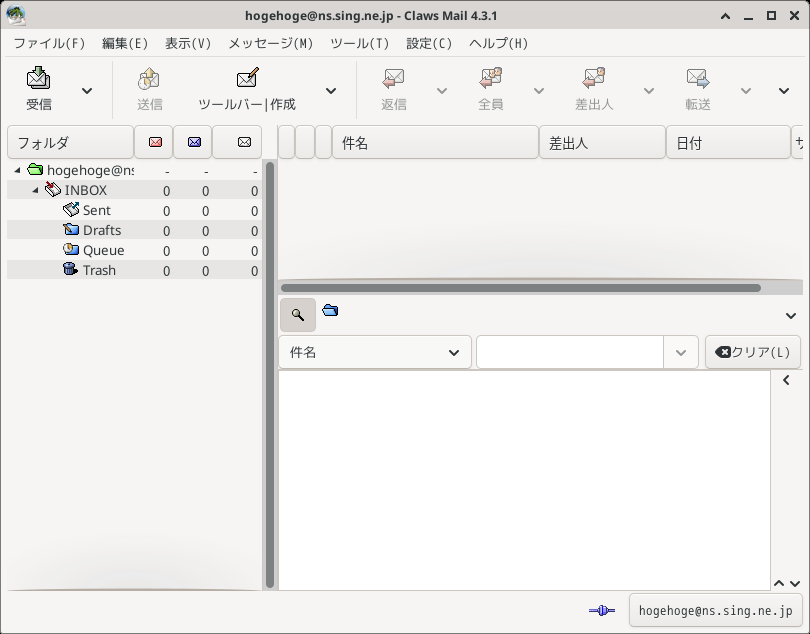
Task: Open the receive (受信) dropdown arrow
Action: click(x=87, y=91)
